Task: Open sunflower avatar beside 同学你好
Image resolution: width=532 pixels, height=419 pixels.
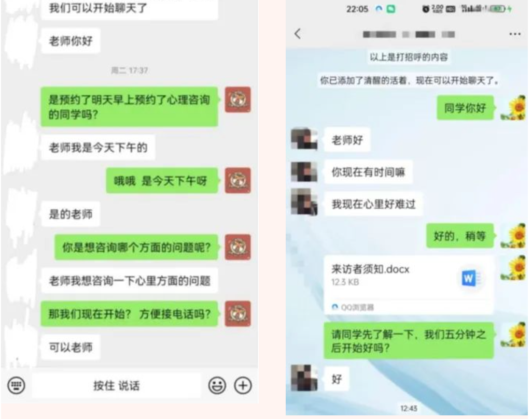Action: coord(514,108)
